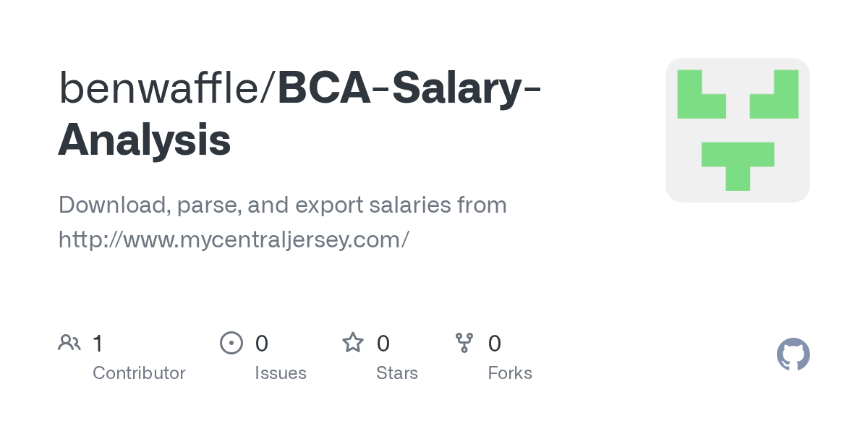
Task: Click the forks count of 0
Action: click(495, 343)
